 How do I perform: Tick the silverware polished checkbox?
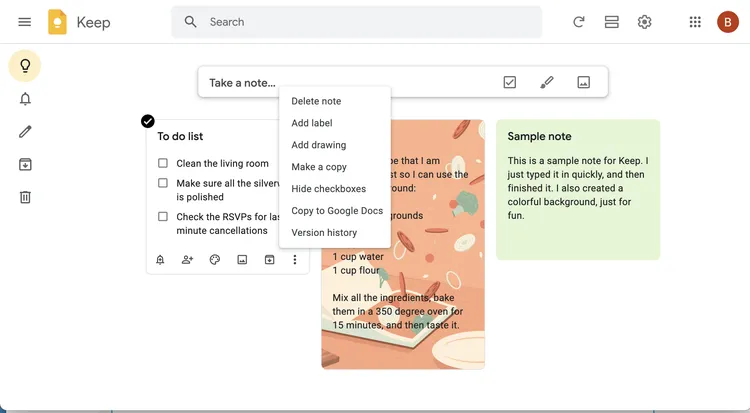coord(163,183)
